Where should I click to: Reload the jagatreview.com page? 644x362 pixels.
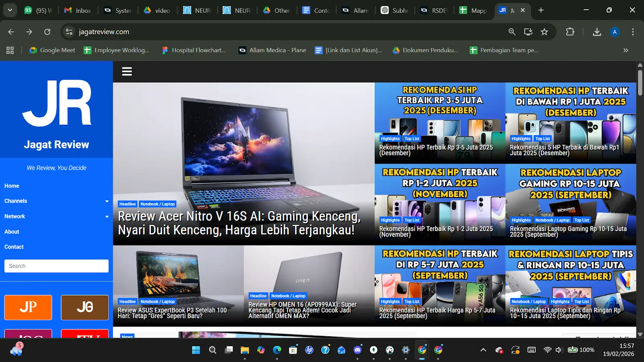click(47, 32)
